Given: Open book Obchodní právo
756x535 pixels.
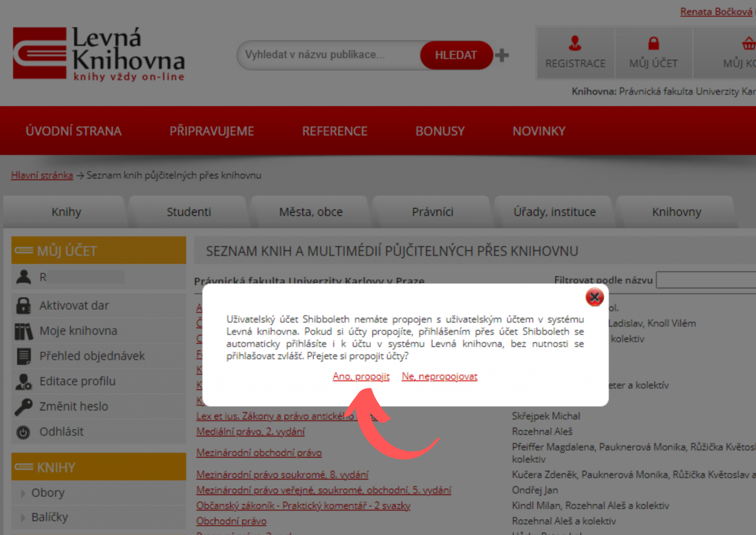Looking at the screenshot, I should (x=231, y=521).
